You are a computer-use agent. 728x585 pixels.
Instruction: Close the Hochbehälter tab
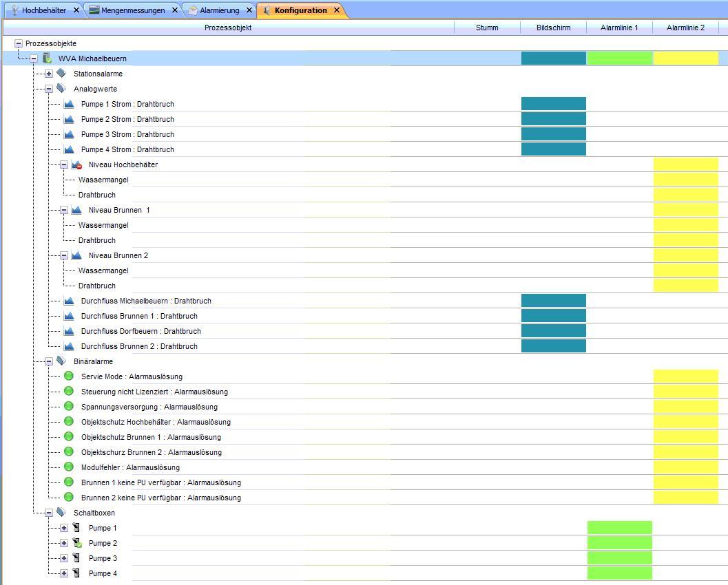click(76, 10)
